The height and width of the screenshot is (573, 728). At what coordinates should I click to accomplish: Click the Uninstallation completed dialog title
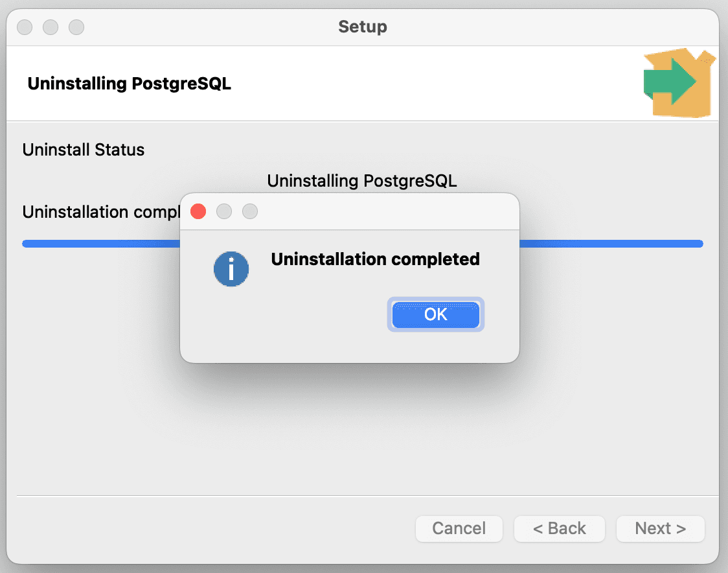pos(375,259)
